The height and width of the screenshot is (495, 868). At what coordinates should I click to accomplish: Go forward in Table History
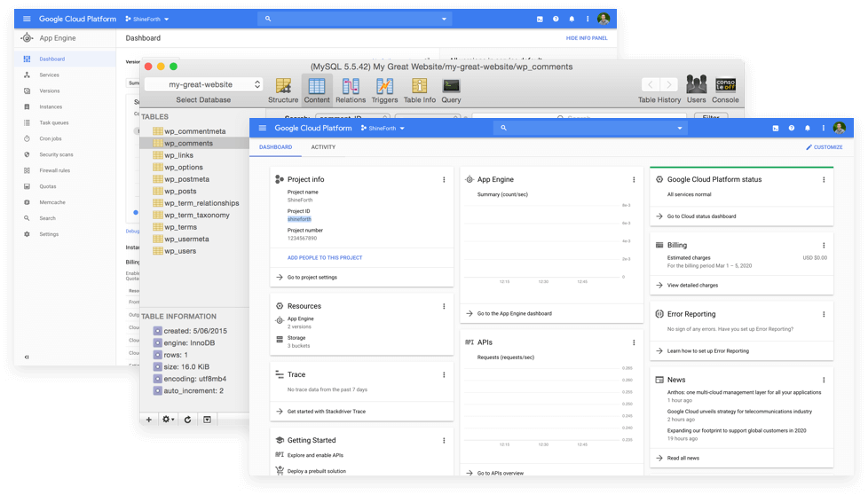pyautogui.click(x=668, y=84)
